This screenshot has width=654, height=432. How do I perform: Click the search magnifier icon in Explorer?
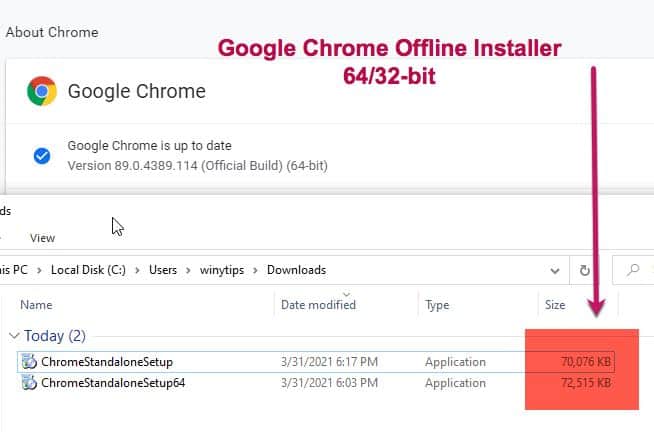(633, 270)
